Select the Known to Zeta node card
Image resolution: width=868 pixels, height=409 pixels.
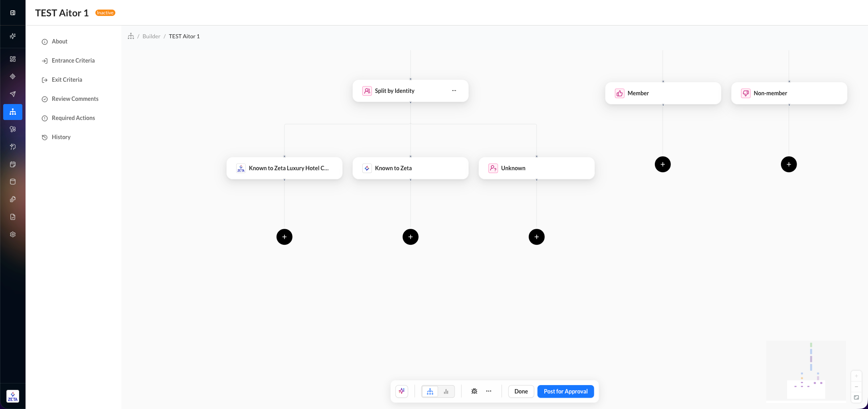point(411,168)
